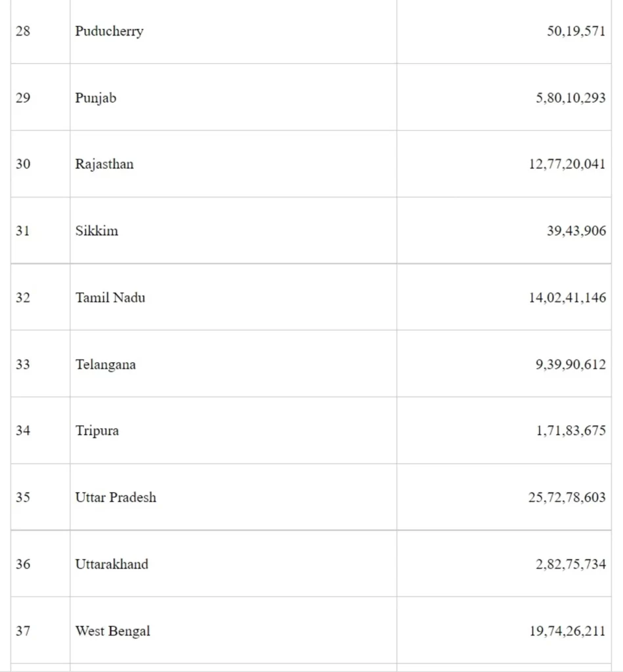Select the Punjab figure 5,80,10,293

(x=570, y=98)
